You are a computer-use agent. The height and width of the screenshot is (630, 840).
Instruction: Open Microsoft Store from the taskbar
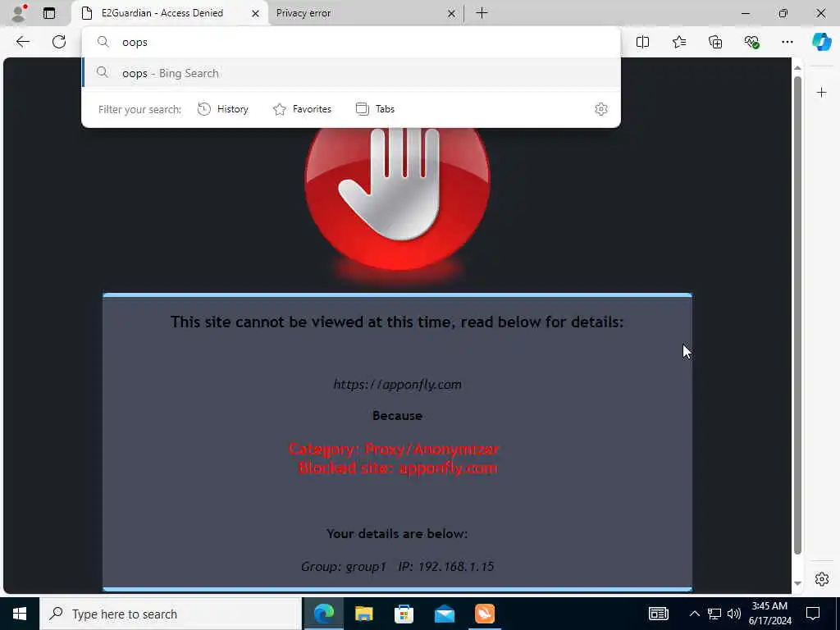(x=404, y=614)
